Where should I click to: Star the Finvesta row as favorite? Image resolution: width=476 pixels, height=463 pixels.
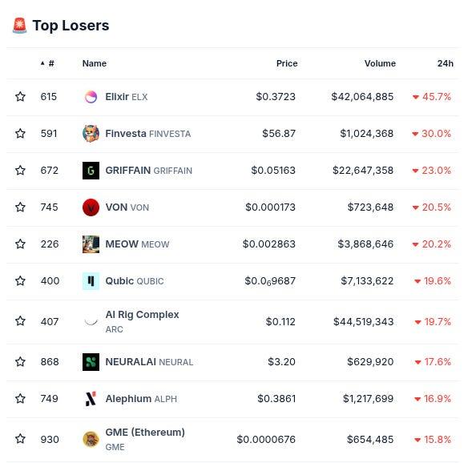[20, 133]
